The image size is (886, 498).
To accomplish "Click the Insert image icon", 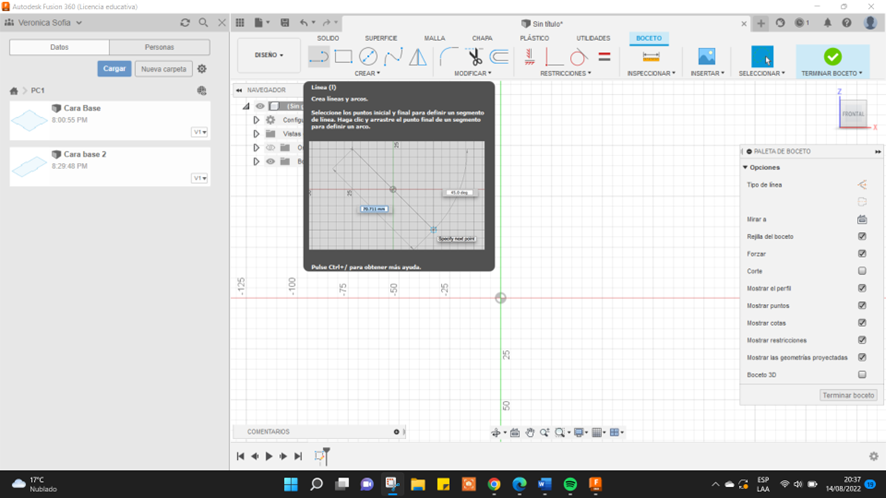I will (x=706, y=57).
